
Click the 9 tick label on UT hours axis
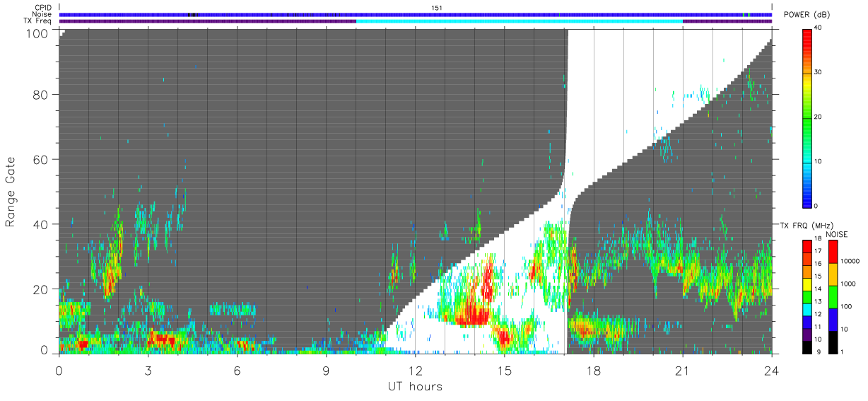click(x=326, y=370)
